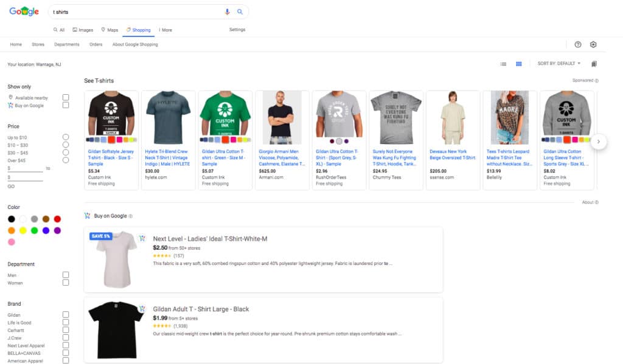This screenshot has height=364, width=623.
Task: Click the blue search magnifier icon
Action: click(240, 12)
